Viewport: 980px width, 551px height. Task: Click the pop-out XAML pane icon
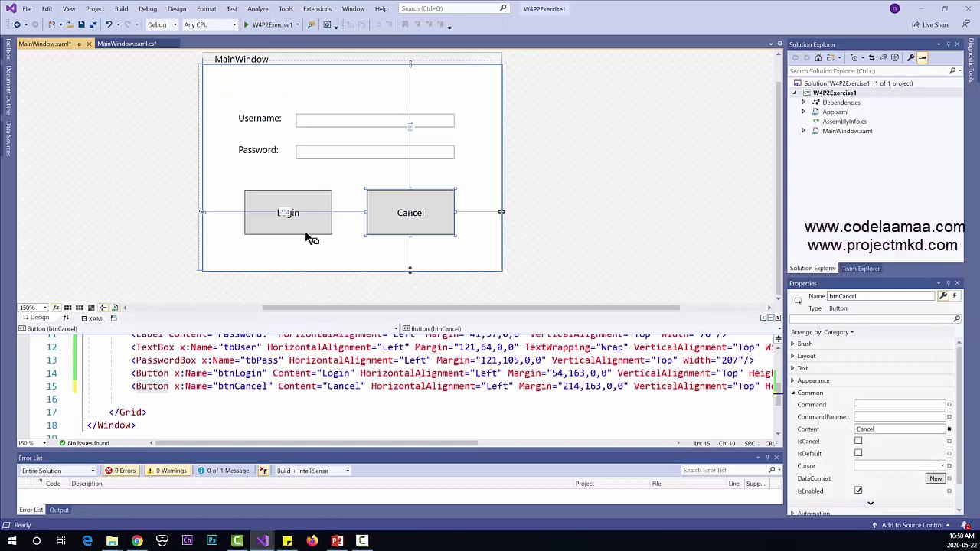click(114, 318)
